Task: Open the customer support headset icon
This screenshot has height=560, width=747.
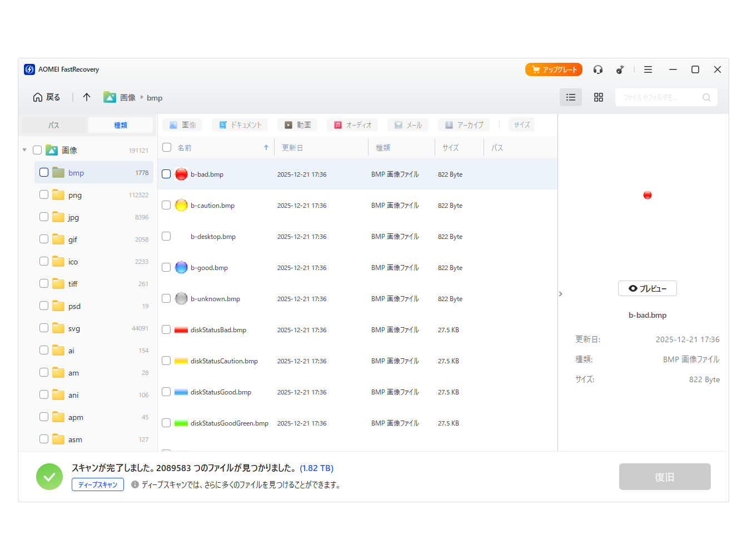Action: pyautogui.click(x=598, y=69)
